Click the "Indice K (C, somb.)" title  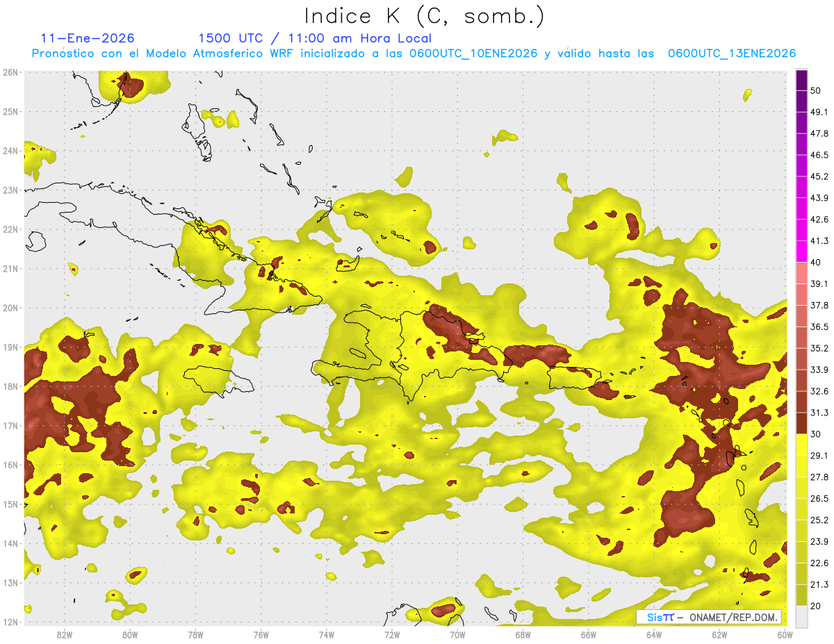pyautogui.click(x=424, y=15)
